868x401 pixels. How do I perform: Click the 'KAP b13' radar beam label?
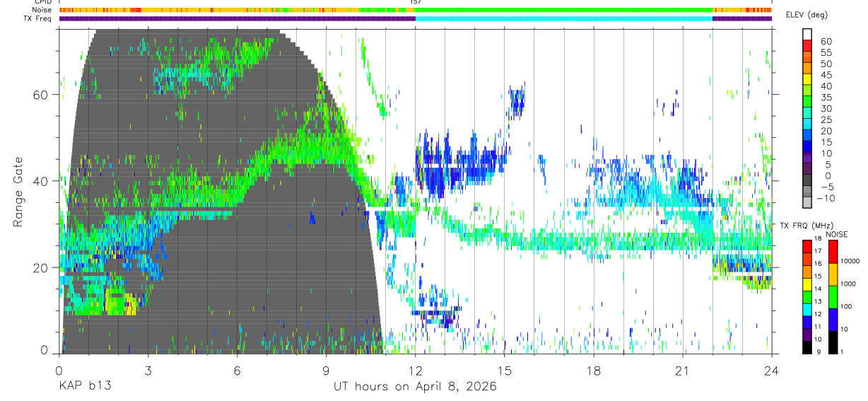[85, 387]
